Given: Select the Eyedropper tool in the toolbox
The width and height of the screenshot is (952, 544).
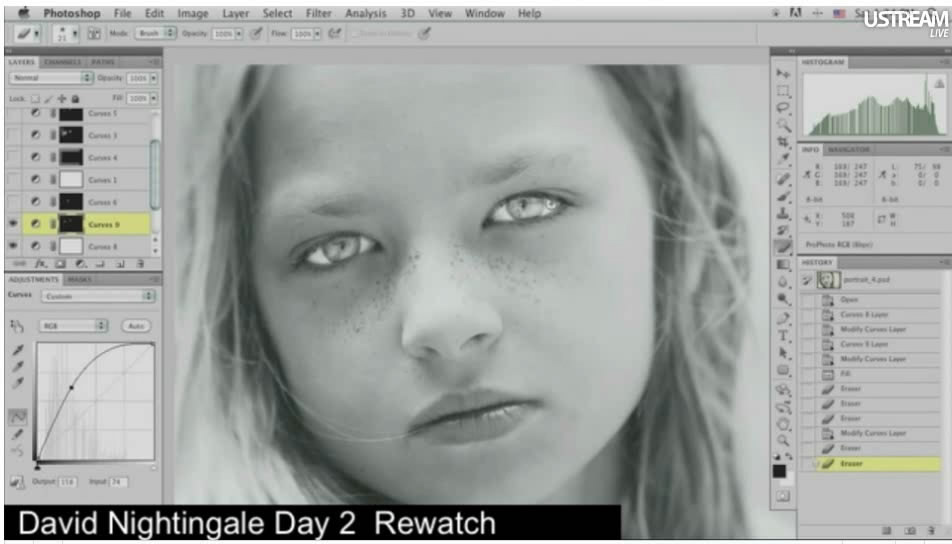Looking at the screenshot, I should (x=783, y=159).
